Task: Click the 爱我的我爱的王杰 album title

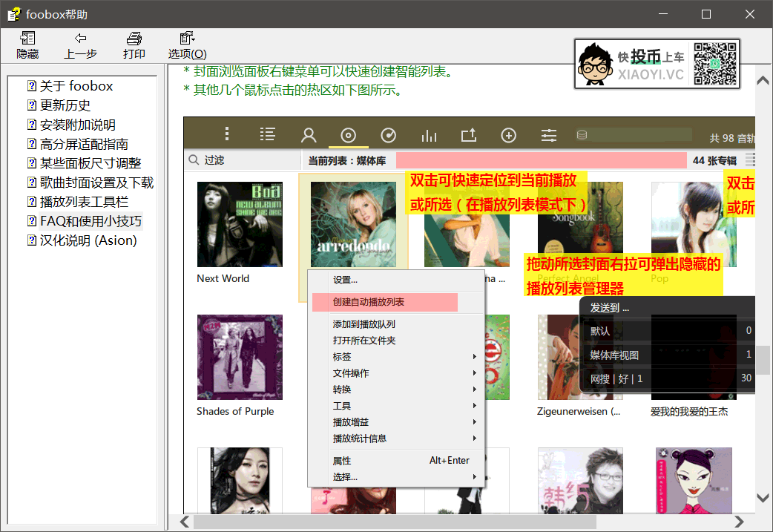Action: tap(689, 412)
